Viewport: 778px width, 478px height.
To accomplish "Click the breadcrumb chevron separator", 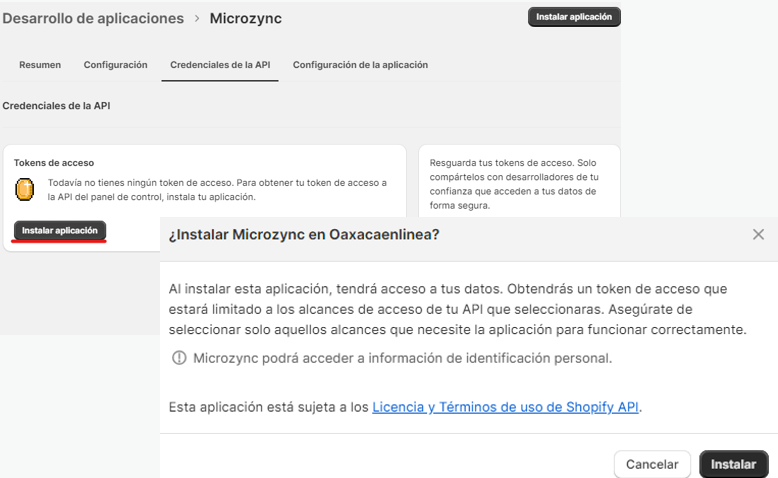I will (197, 19).
